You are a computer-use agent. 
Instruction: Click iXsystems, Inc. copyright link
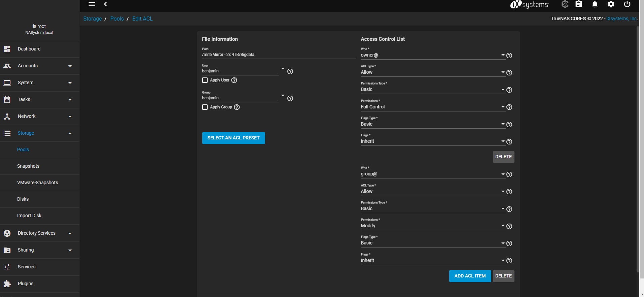622,19
